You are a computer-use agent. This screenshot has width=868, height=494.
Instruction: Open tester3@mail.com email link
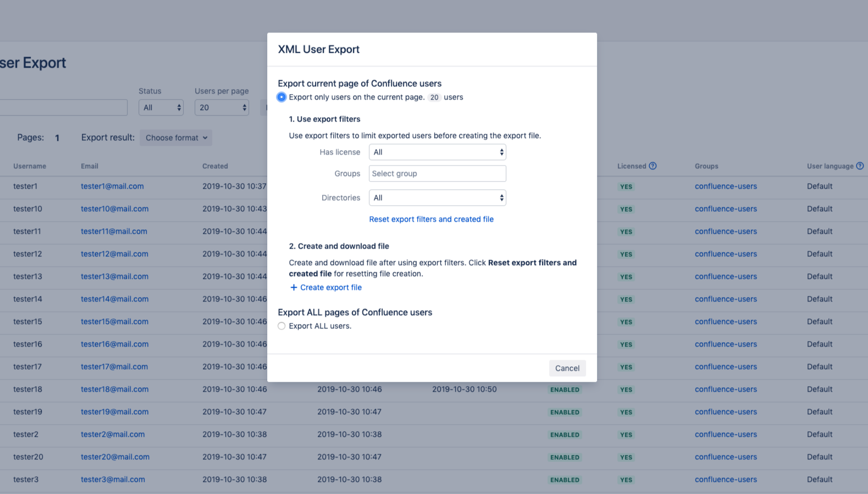(x=113, y=479)
